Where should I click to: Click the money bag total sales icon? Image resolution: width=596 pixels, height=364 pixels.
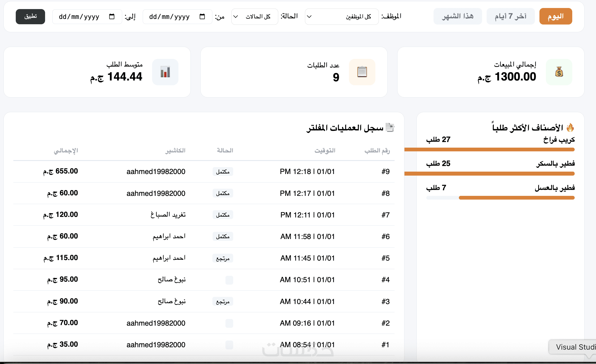pyautogui.click(x=559, y=72)
